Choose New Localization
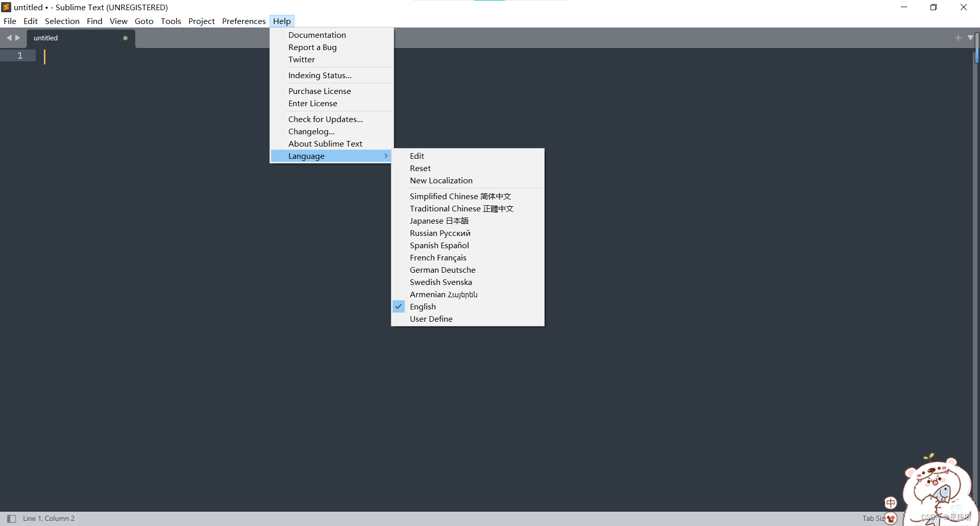This screenshot has height=526, width=980. click(468, 180)
